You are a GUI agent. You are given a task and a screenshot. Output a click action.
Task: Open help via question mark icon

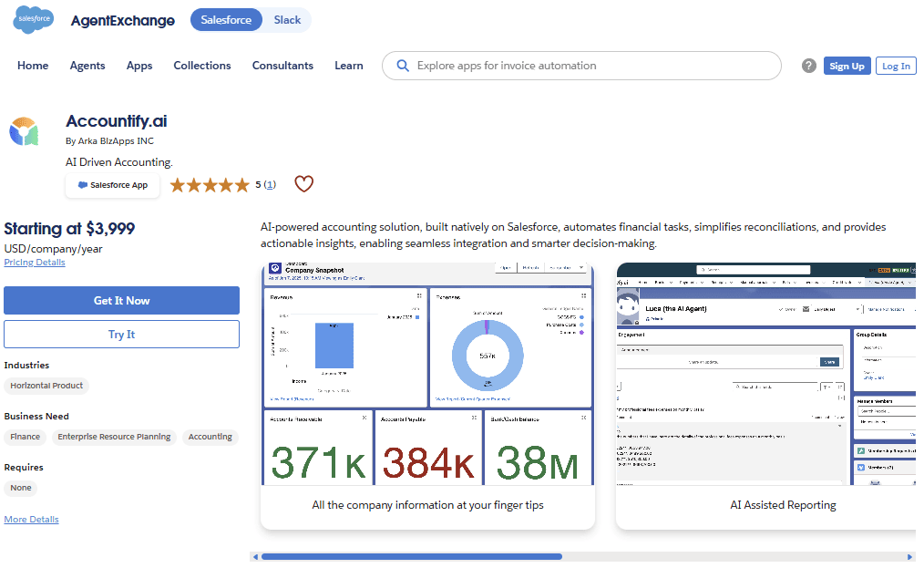coord(808,66)
